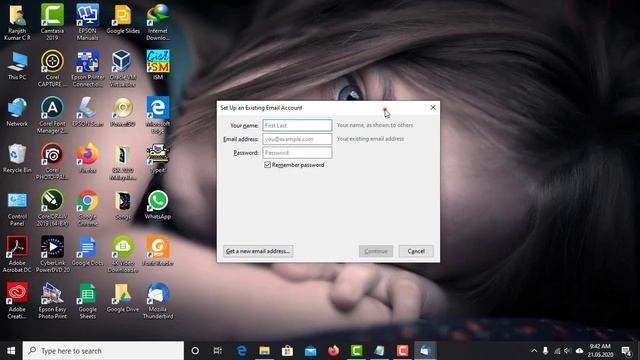Select the Google Drive desktop icon
This screenshot has width=640, height=360.
(x=123, y=298)
